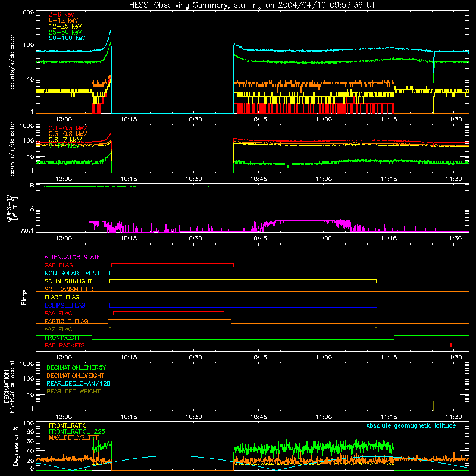The width and height of the screenshot is (476, 476).
Task: Click the FLARE_FLAG label
Action: click(x=62, y=297)
